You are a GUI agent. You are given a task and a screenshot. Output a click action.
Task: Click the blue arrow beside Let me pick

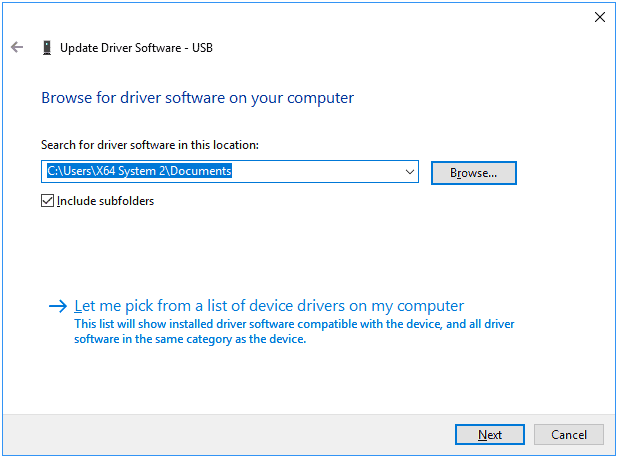58,306
